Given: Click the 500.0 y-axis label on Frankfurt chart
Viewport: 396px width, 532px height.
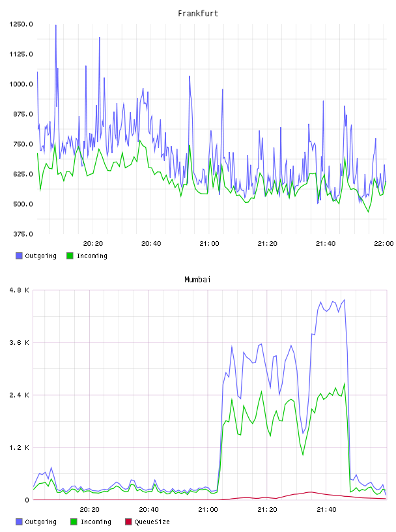Looking at the screenshot, I should coord(23,204).
